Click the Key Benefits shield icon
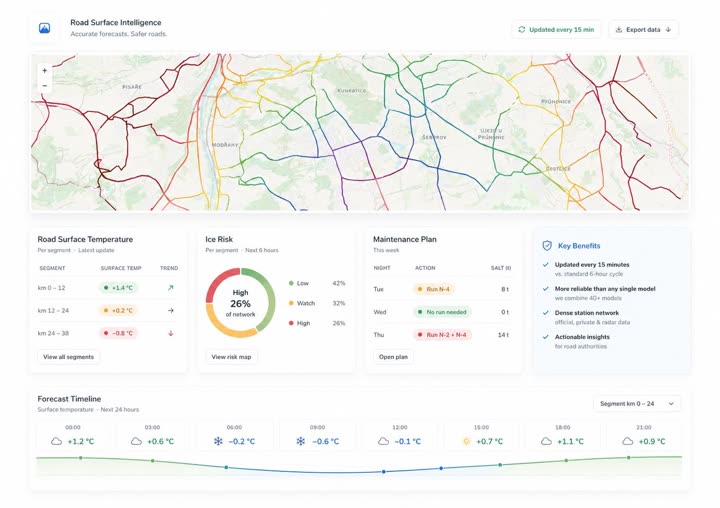 (x=547, y=246)
